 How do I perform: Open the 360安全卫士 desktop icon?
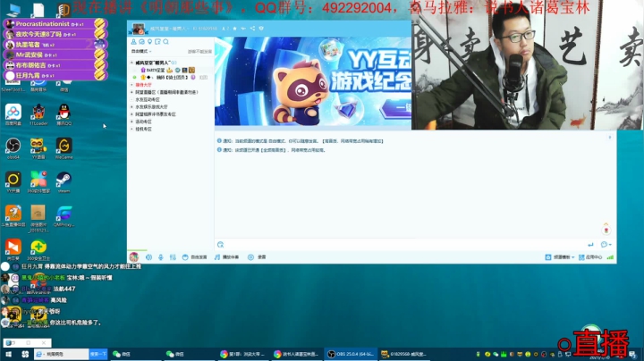point(38,250)
